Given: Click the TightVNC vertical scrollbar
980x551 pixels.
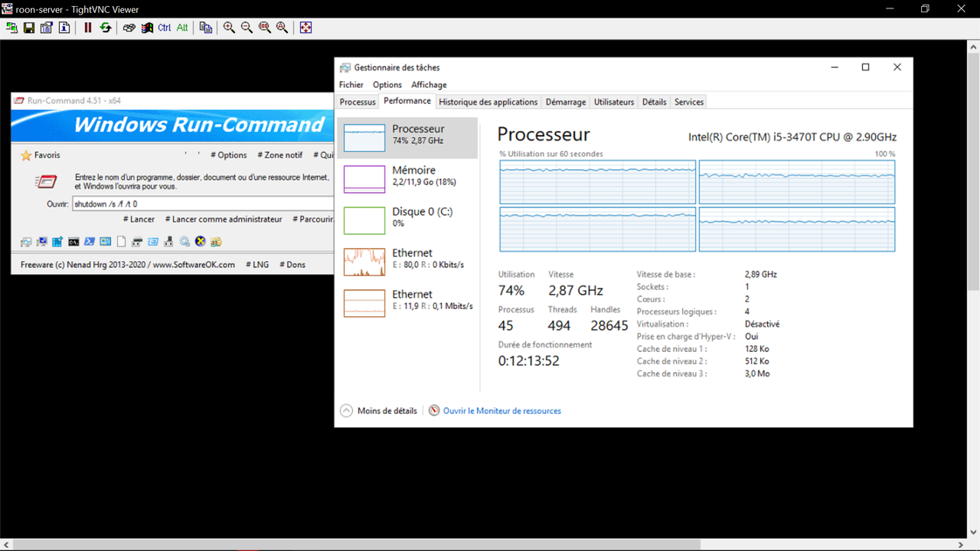Looking at the screenshot, I should pyautogui.click(x=973, y=289).
